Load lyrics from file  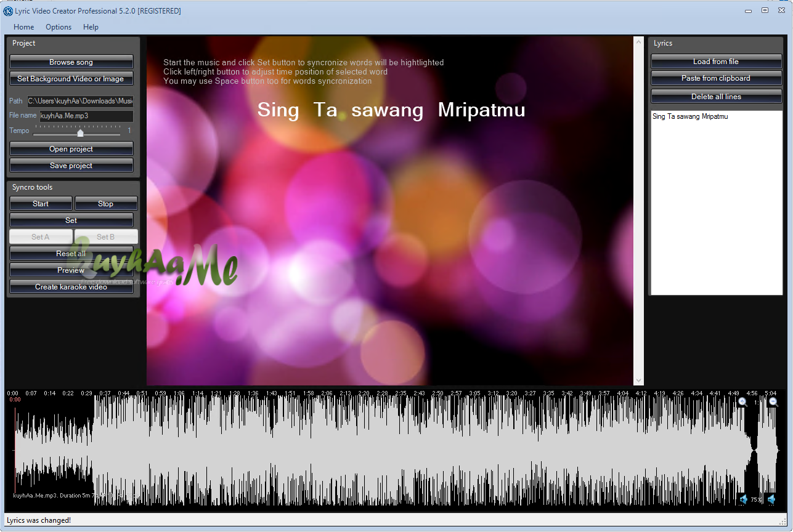point(716,61)
